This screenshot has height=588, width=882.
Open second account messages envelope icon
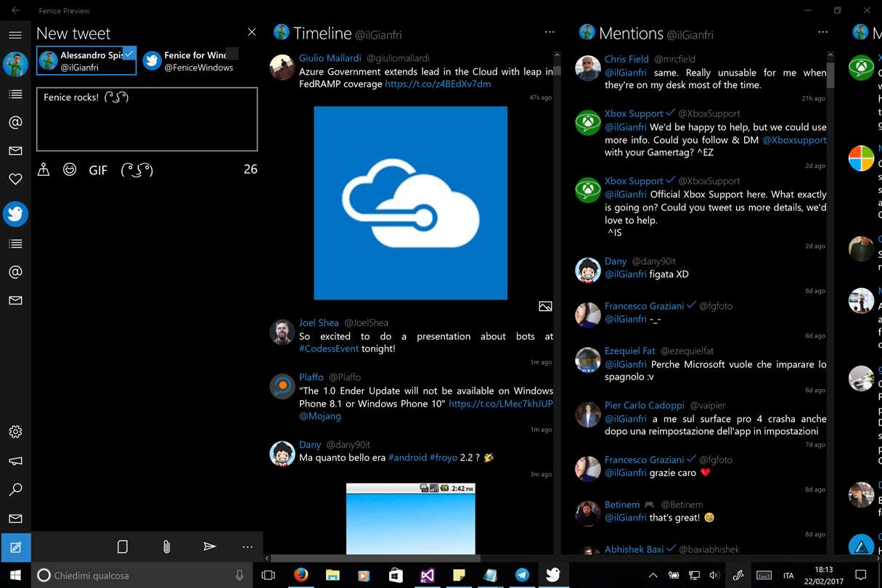point(15,301)
